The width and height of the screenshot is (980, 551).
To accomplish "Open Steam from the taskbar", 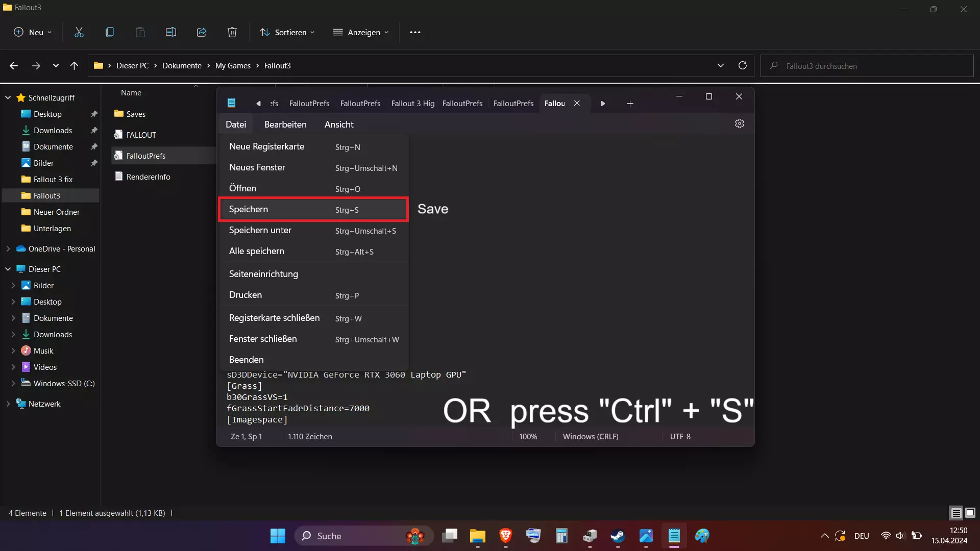I will click(618, 536).
